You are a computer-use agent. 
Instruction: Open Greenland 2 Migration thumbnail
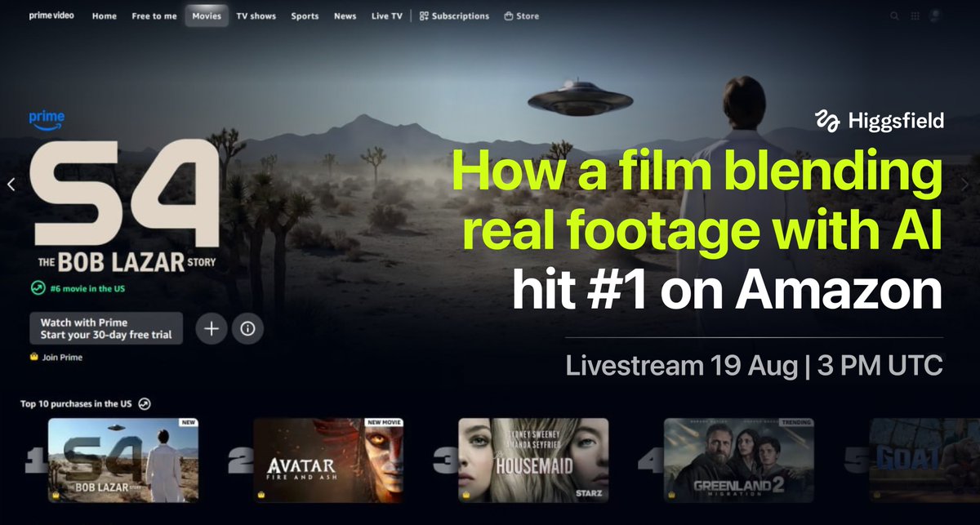739,460
